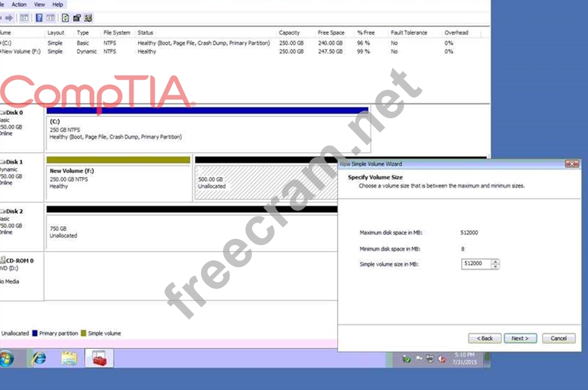Image resolution: width=588 pixels, height=390 pixels.
Task: Click the Simple volume legend color swatch
Action: coord(84,333)
